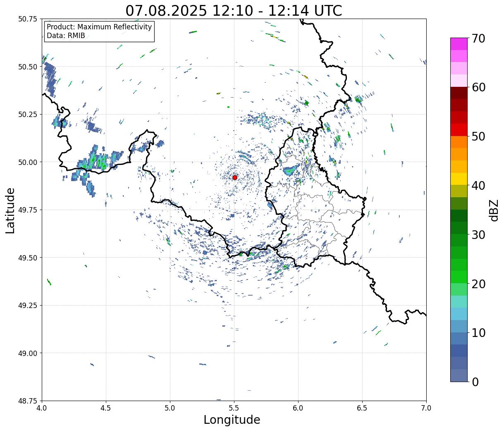Select the dark maroon swatch below 60

459,93
